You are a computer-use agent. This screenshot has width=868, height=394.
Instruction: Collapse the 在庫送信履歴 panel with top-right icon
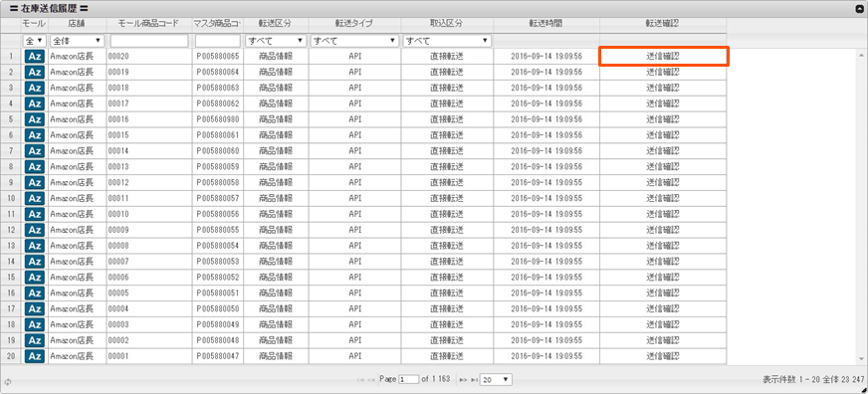tap(860, 8)
